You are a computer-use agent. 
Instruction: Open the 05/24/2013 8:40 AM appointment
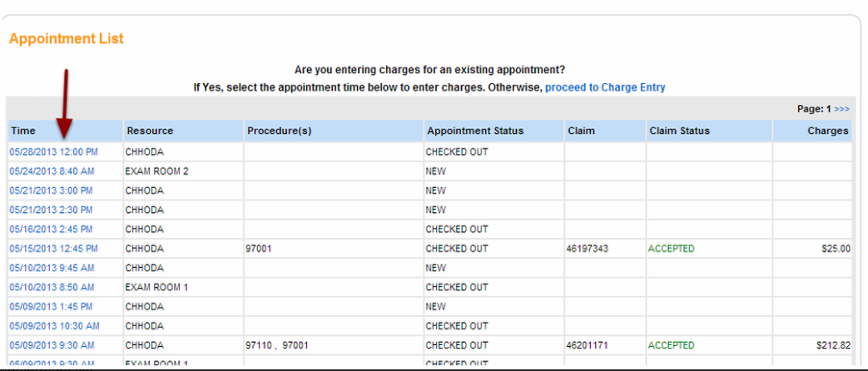(52, 171)
